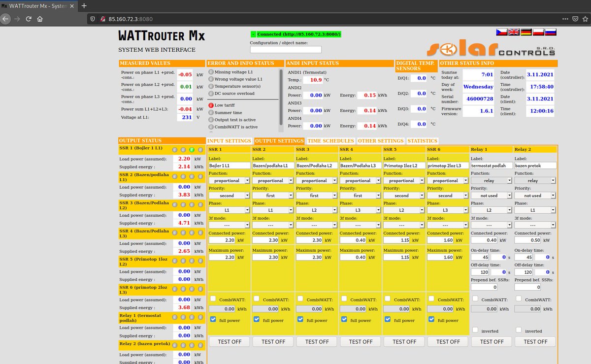Click Connected power field for SSR 4

coord(353,240)
